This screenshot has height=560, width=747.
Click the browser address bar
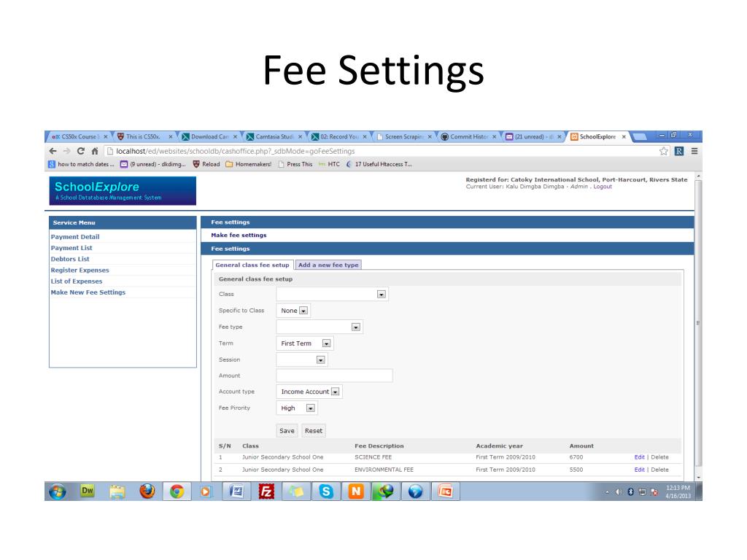click(x=381, y=151)
